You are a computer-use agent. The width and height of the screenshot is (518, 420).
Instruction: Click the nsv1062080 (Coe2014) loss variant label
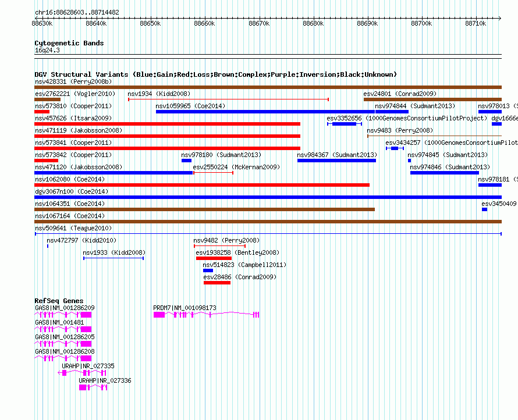(70, 179)
